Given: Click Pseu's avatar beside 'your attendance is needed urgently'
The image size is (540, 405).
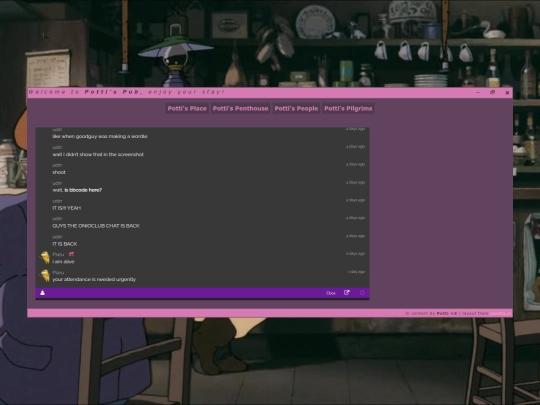Looking at the screenshot, I should click(45, 276).
